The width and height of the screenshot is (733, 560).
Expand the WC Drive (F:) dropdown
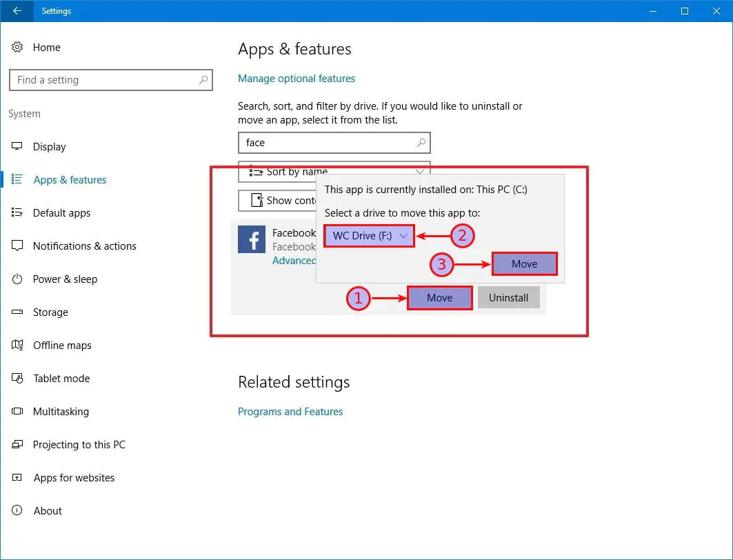tap(370, 236)
